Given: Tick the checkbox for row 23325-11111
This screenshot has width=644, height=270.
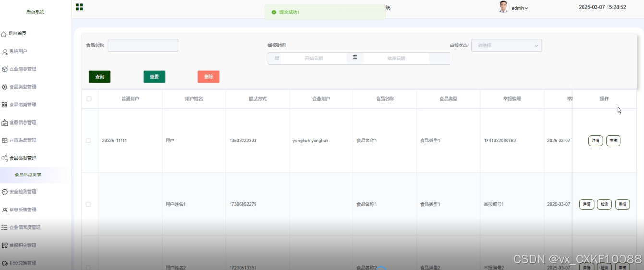Looking at the screenshot, I should [88, 141].
